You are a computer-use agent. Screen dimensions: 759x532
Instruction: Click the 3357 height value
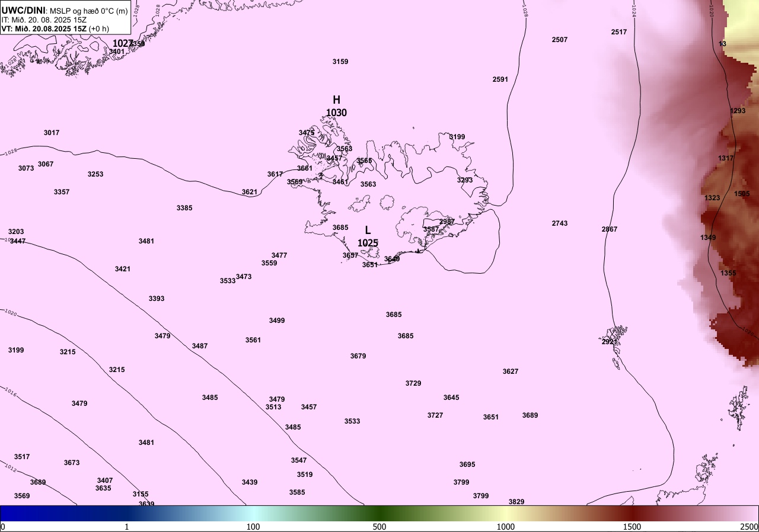point(62,192)
